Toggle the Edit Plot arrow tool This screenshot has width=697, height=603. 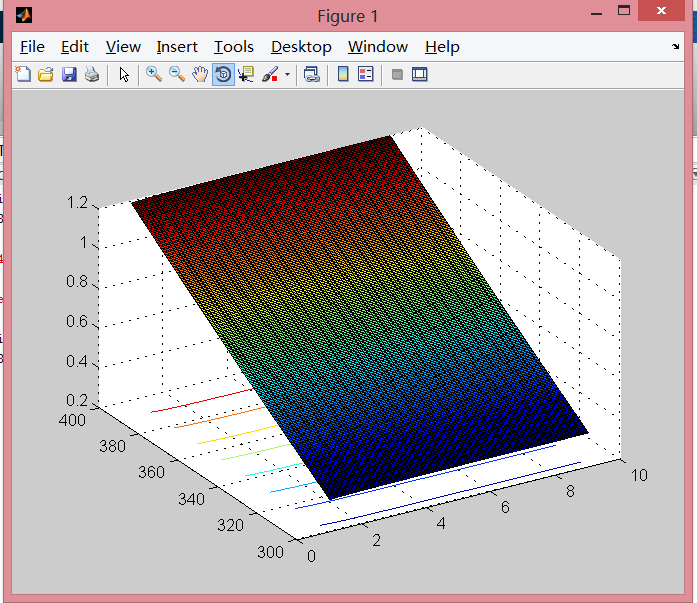(124, 74)
